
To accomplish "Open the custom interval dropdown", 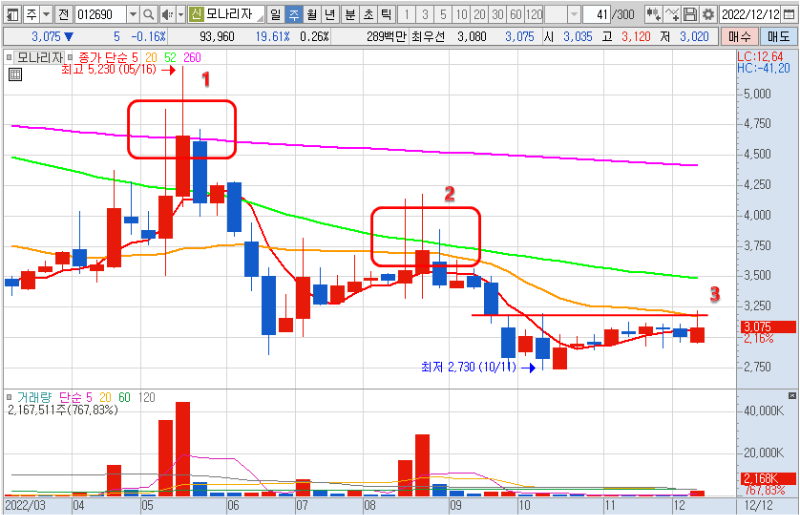I will 574,14.
